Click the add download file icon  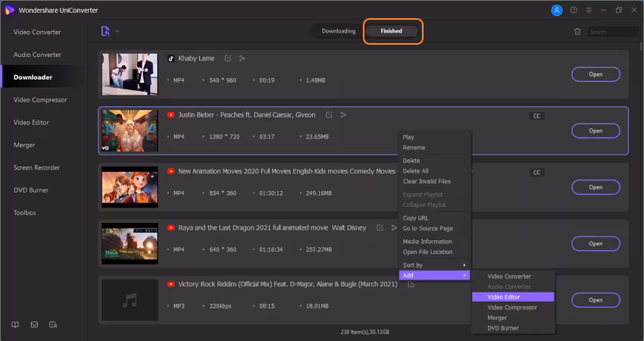coord(105,31)
